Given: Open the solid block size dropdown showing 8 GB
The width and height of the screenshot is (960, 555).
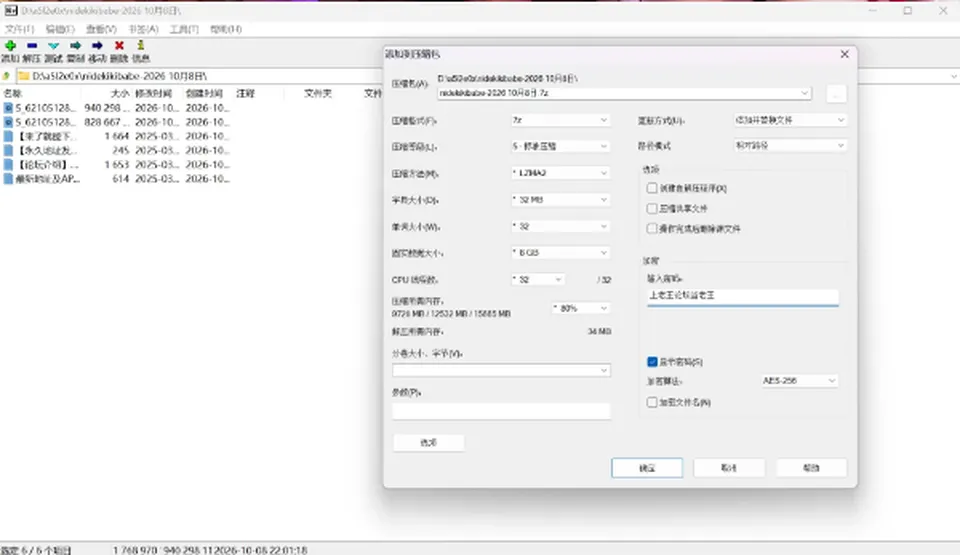Looking at the screenshot, I should pos(560,252).
